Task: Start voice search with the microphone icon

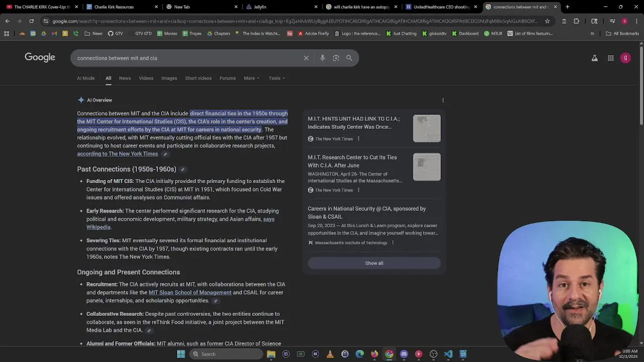Action: tap(323, 58)
